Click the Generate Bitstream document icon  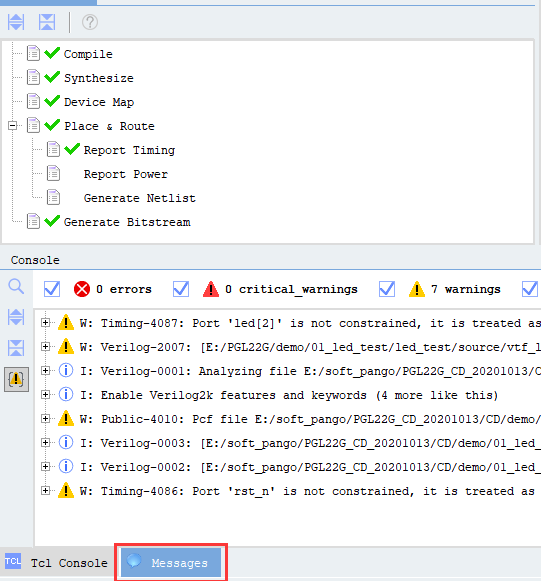pyautogui.click(x=33, y=222)
